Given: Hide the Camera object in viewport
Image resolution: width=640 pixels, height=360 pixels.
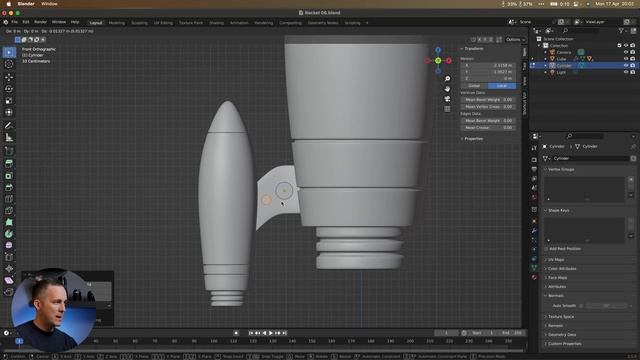Looking at the screenshot, I should coord(626,52).
